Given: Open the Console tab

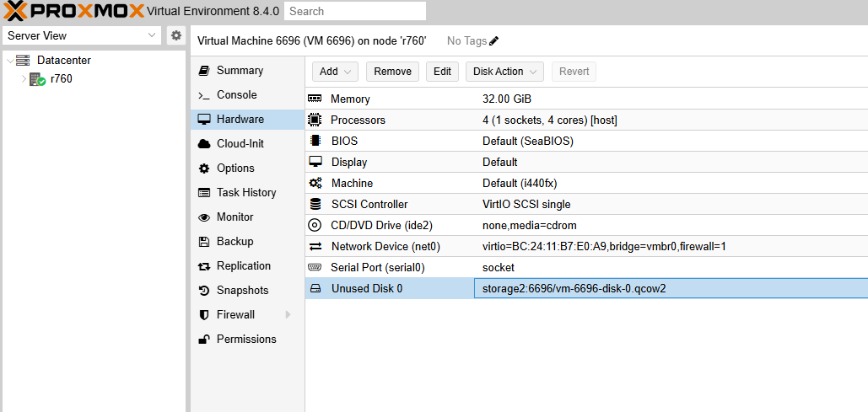Looking at the screenshot, I should (x=236, y=95).
